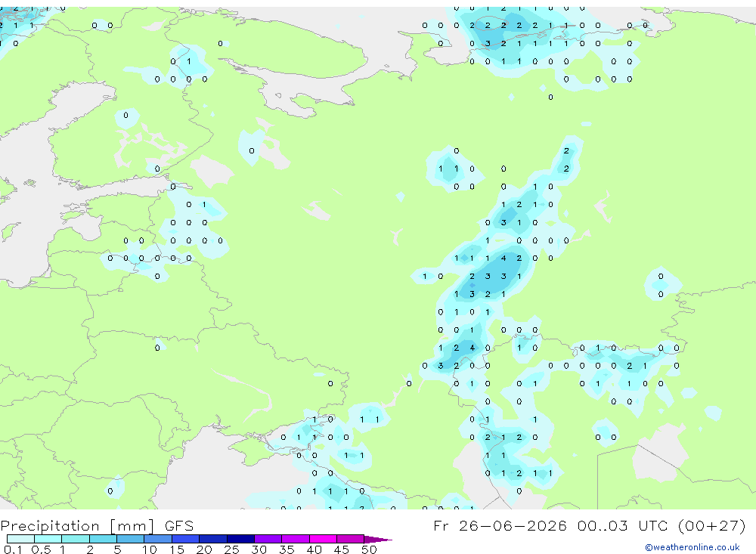This screenshot has height=554, width=756.
Task: Click the legend label '20'
Action: coord(204,549)
